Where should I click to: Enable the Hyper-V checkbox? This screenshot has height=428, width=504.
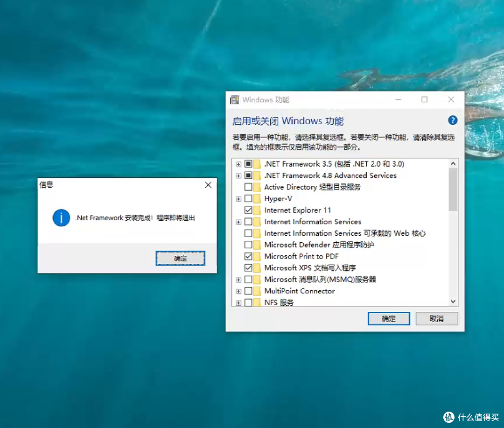(248, 198)
